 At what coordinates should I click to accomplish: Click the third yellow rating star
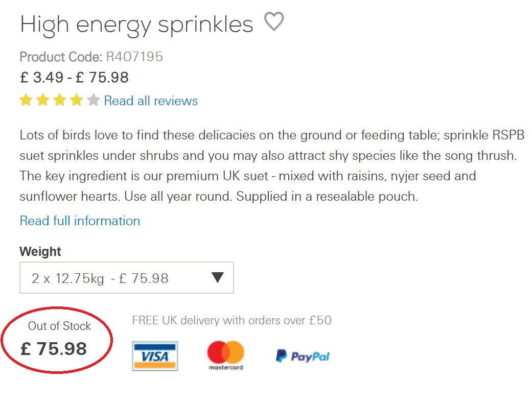(x=60, y=100)
